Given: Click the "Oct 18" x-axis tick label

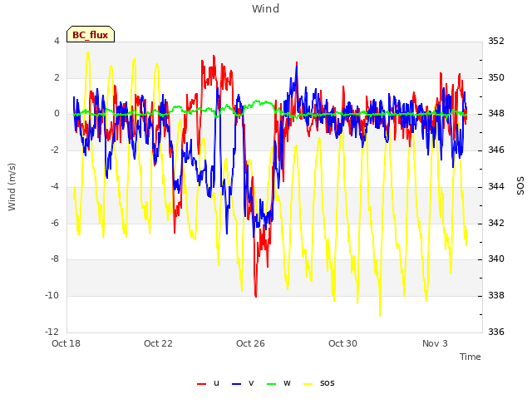Looking at the screenshot, I should (66, 343).
